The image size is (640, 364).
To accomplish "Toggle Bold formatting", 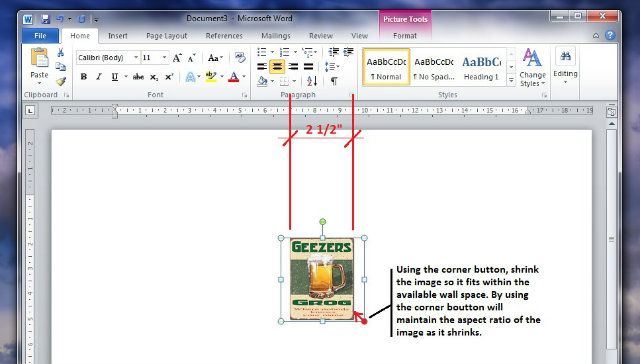I will pos(84,77).
